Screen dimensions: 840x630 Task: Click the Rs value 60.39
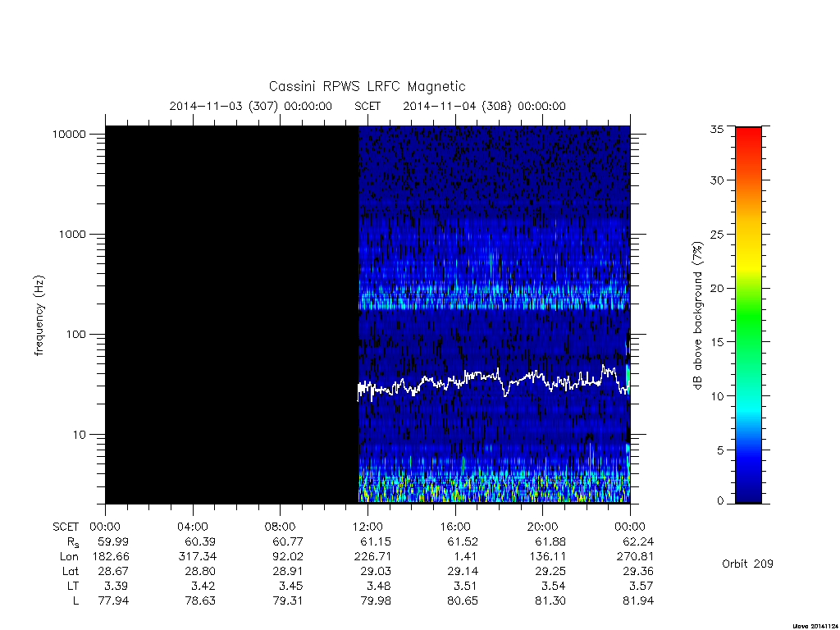coord(199,542)
